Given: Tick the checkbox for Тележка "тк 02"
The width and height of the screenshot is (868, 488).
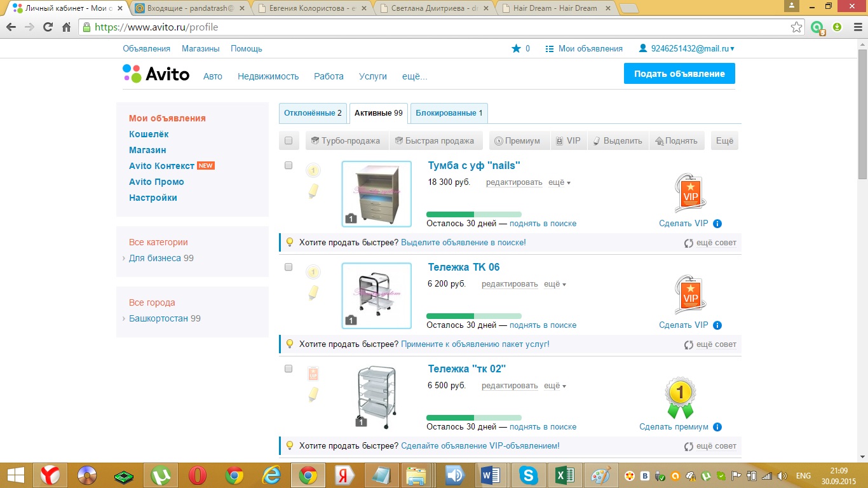Looking at the screenshot, I should click(x=288, y=369).
